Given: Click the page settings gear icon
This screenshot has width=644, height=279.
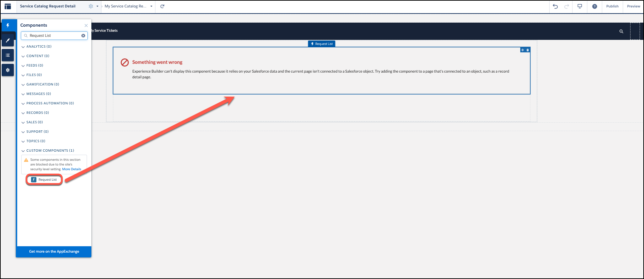Looking at the screenshot, I should [x=91, y=6].
